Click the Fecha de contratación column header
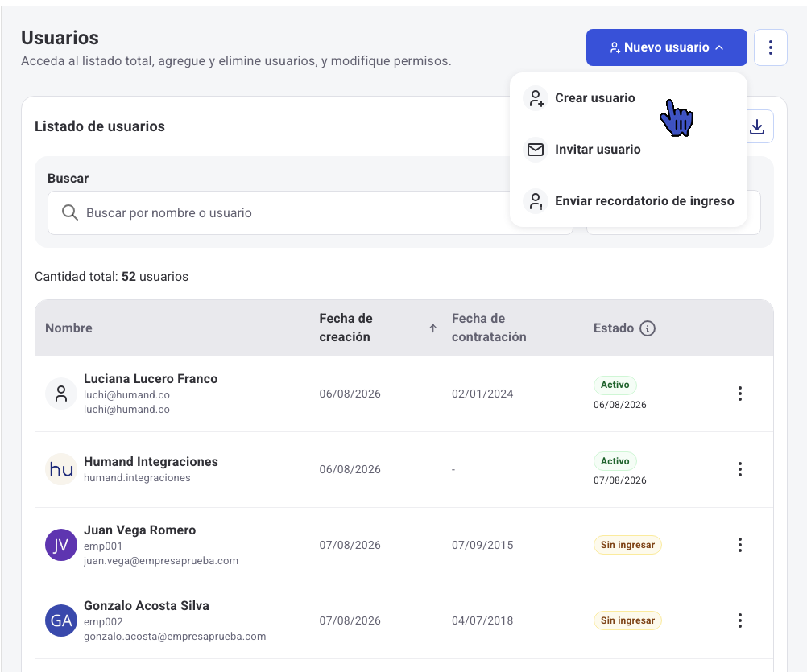807x672 pixels. tap(489, 328)
